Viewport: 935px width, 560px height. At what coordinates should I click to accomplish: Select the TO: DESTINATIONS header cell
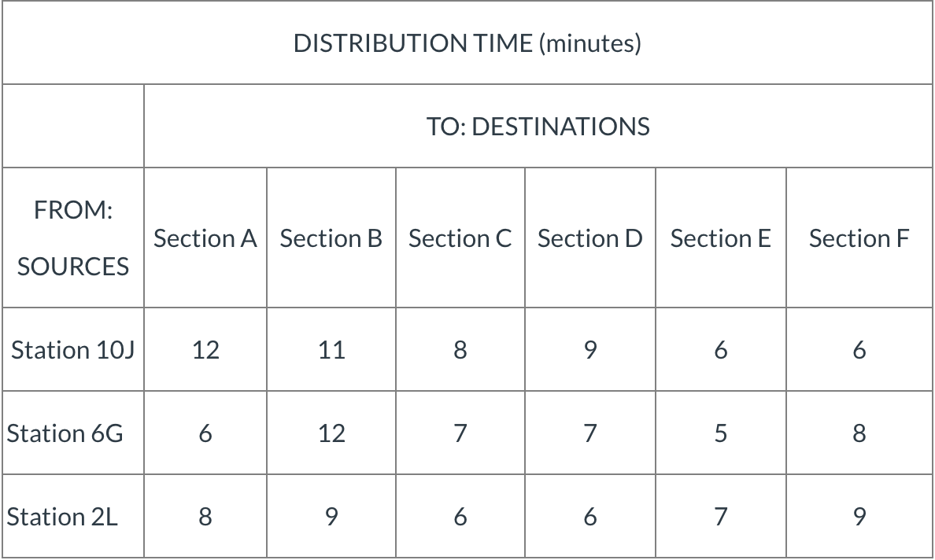(538, 127)
